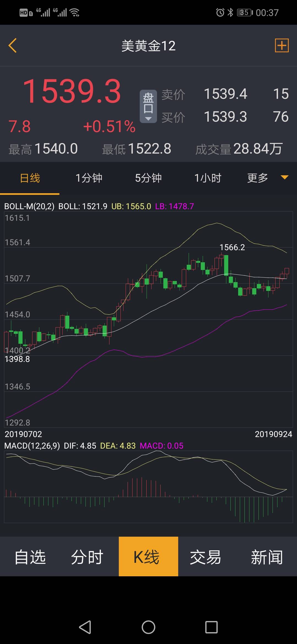Tap the alarm icon in status bar

[220, 12]
